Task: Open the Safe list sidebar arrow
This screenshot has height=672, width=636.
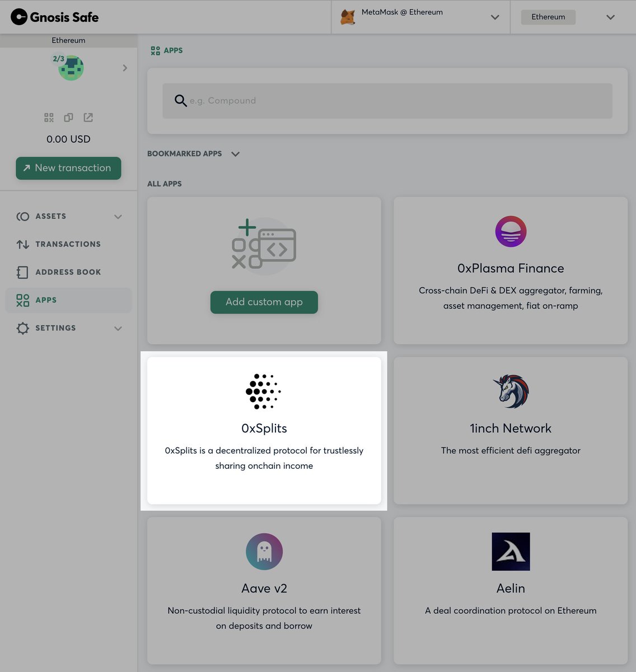Action: pos(125,68)
